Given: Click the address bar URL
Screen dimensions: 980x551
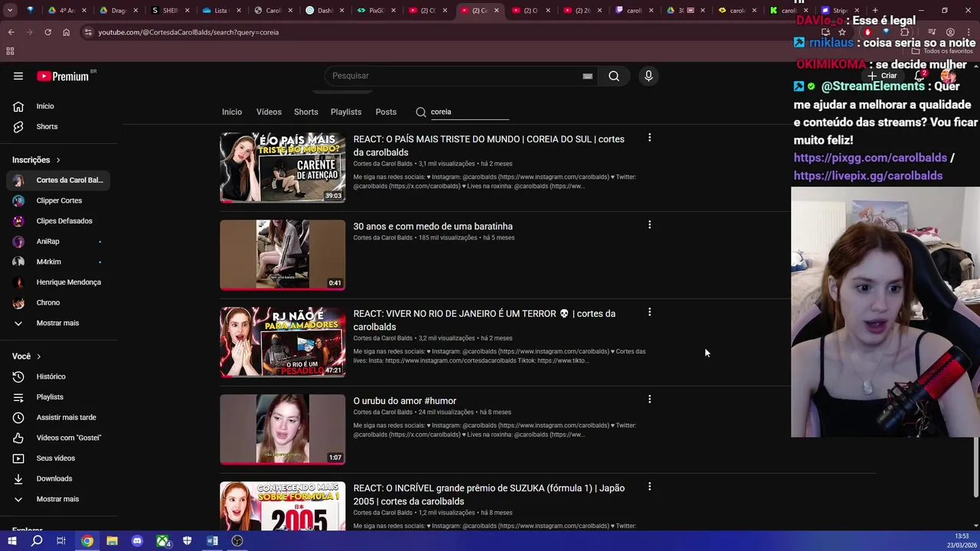Looking at the screenshot, I should 188,32.
